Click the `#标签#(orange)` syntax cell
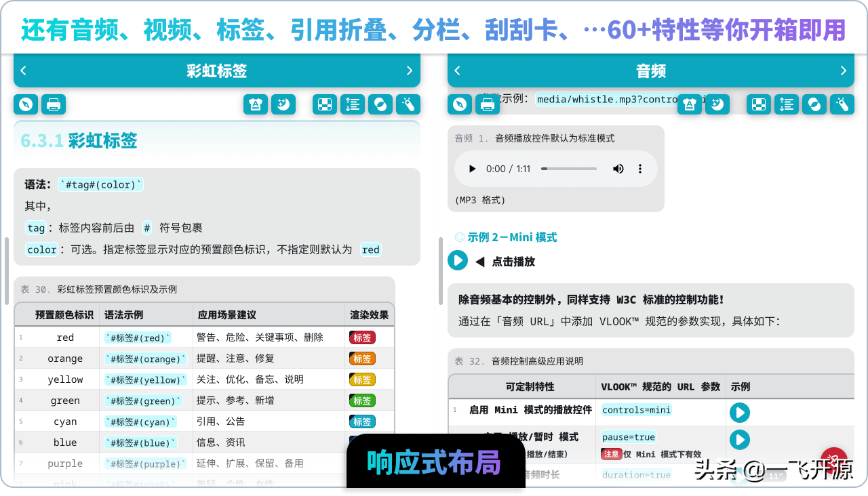 146,358
